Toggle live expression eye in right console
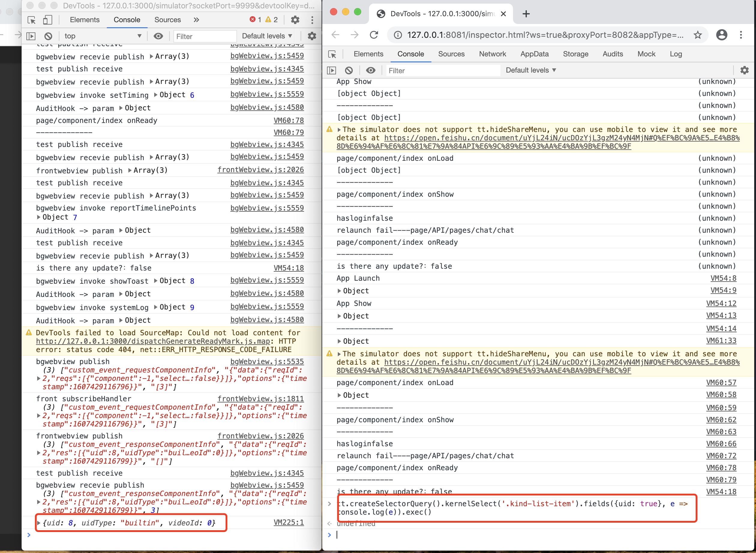 (x=370, y=70)
